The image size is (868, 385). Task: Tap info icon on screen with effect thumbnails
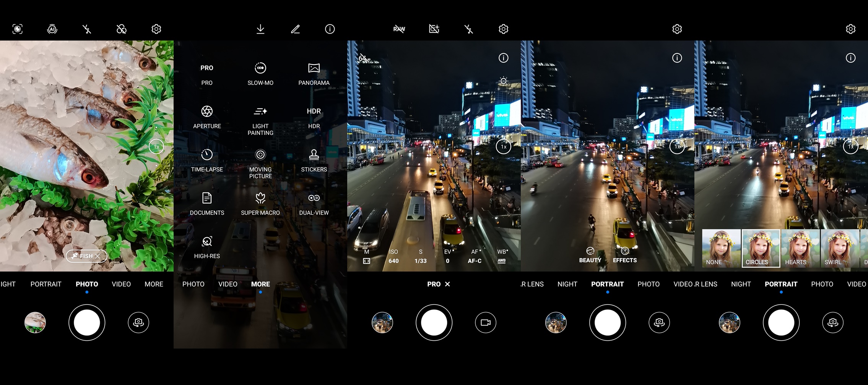[x=850, y=58]
